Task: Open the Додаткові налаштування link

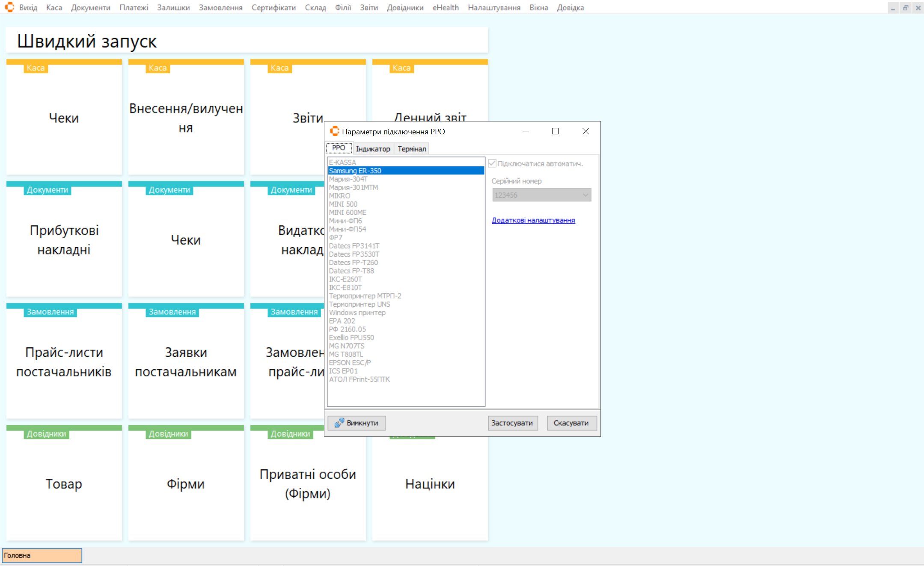Action: (x=533, y=220)
